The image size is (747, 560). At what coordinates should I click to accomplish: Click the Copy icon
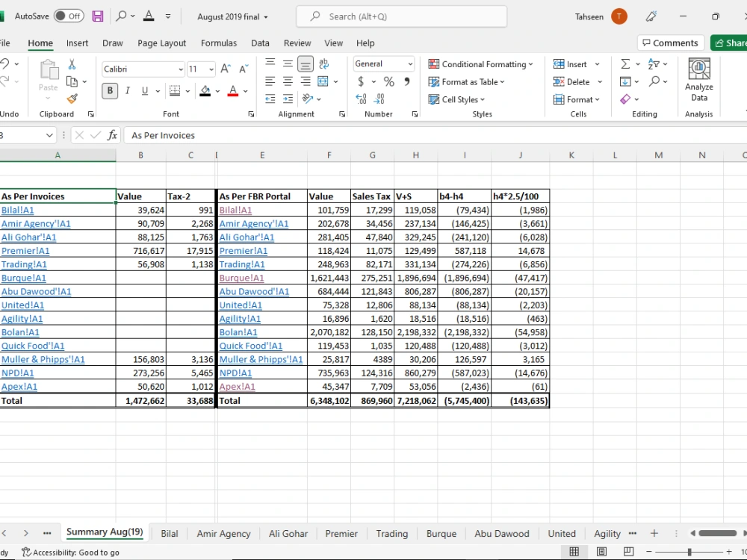pyautogui.click(x=72, y=81)
